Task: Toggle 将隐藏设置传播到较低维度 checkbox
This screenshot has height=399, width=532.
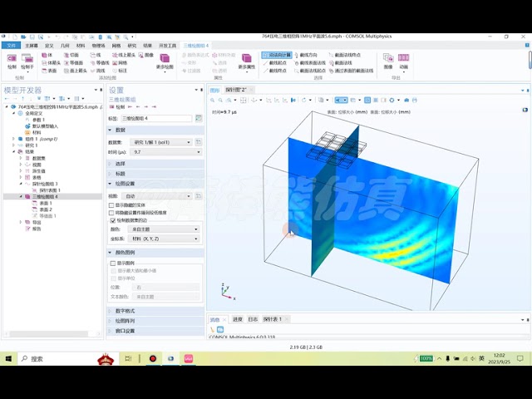Action: [111, 213]
